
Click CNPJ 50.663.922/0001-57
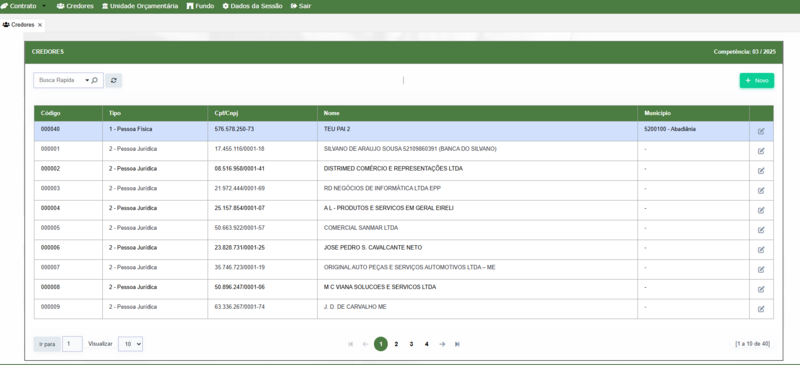point(239,228)
